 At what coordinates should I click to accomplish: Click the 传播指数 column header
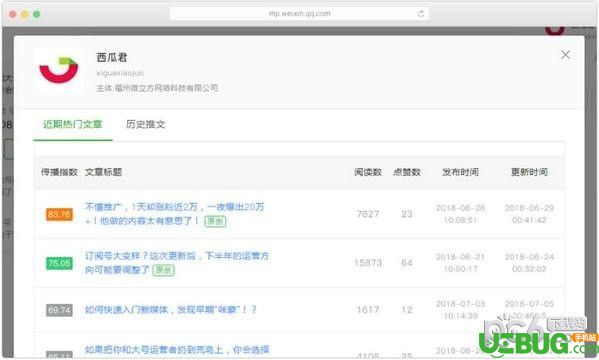point(59,172)
